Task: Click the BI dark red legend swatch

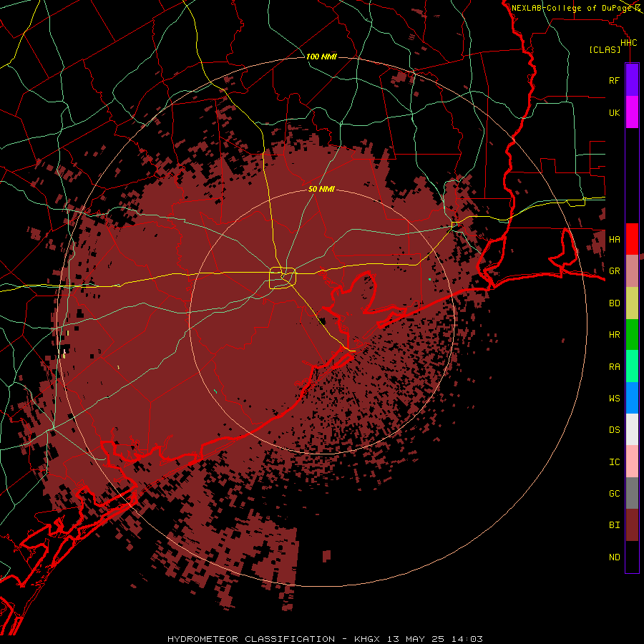Action: (632, 525)
